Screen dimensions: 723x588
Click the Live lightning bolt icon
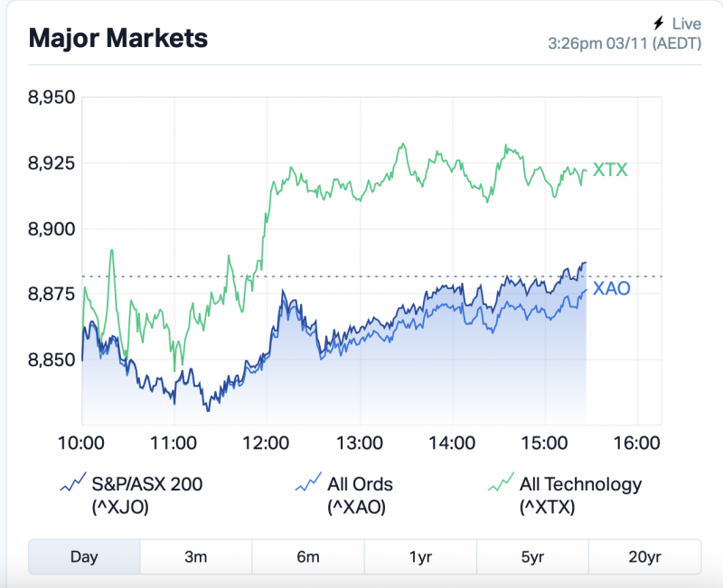(658, 23)
